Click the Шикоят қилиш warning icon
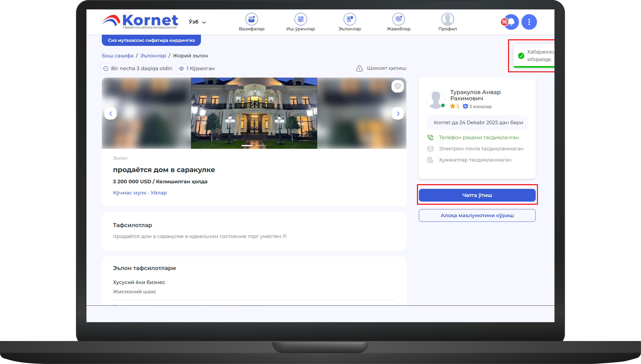 click(x=359, y=68)
